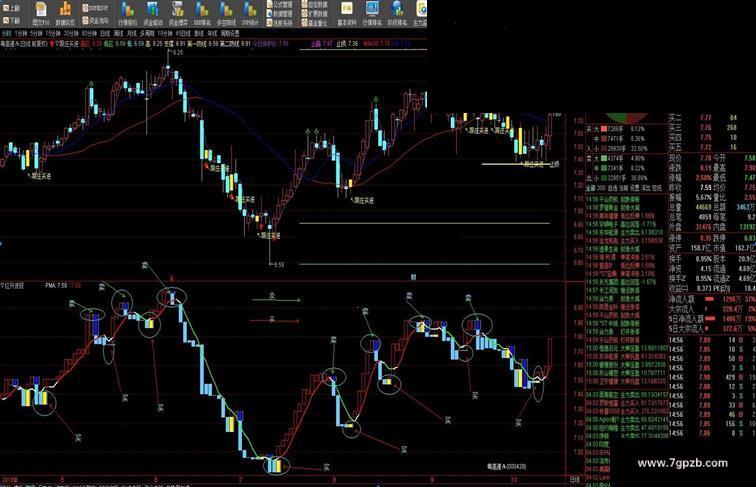Click the 下翻 page-down icon
756x487 pixels.
[x=12, y=21]
